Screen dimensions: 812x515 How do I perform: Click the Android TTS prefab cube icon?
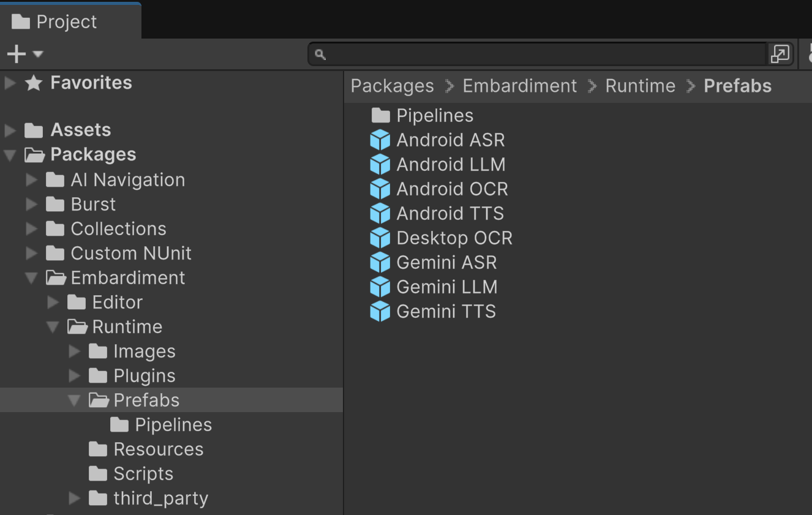pyautogui.click(x=380, y=214)
